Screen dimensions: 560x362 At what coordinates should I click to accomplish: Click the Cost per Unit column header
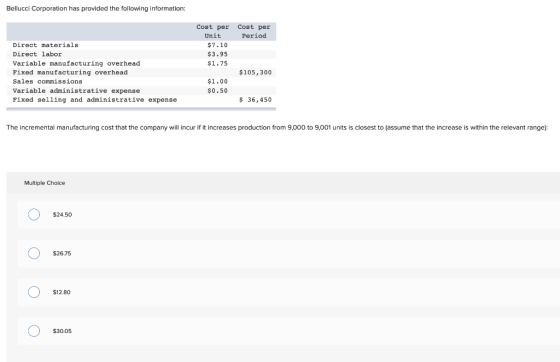click(213, 31)
